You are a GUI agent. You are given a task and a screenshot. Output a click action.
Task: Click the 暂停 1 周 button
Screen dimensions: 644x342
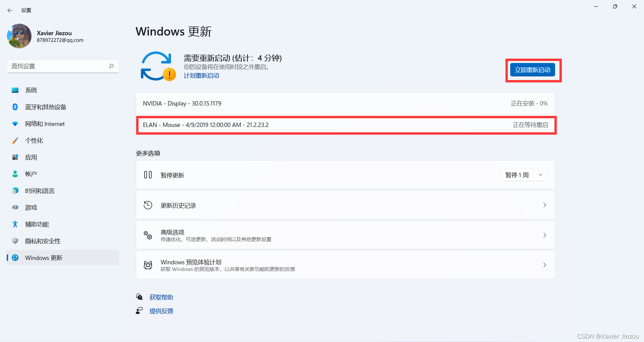coord(517,175)
